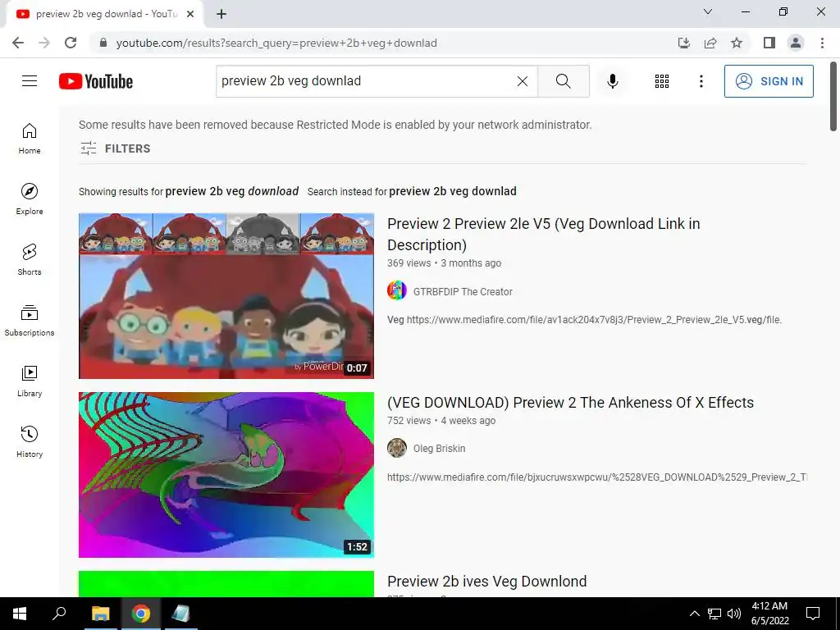The image size is (840, 630).
Task: Open a new browser tab
Action: point(221,15)
